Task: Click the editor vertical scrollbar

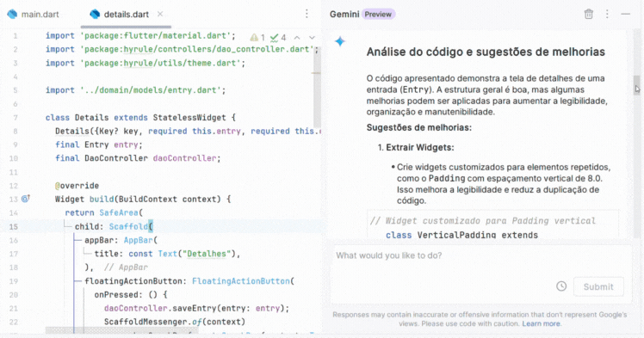Action: (x=316, y=86)
